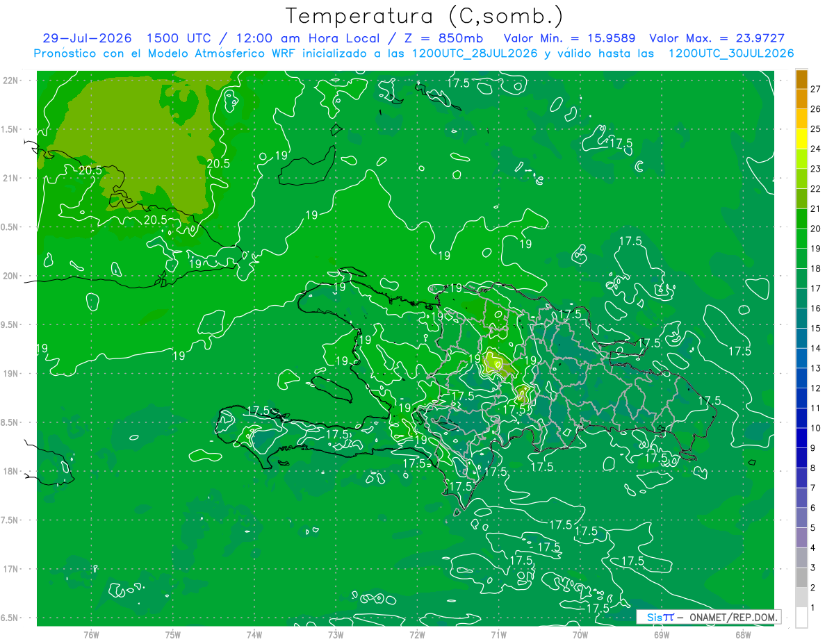Click legend scale value 26
Image resolution: width=834 pixels, height=644 pixels.
(815, 109)
